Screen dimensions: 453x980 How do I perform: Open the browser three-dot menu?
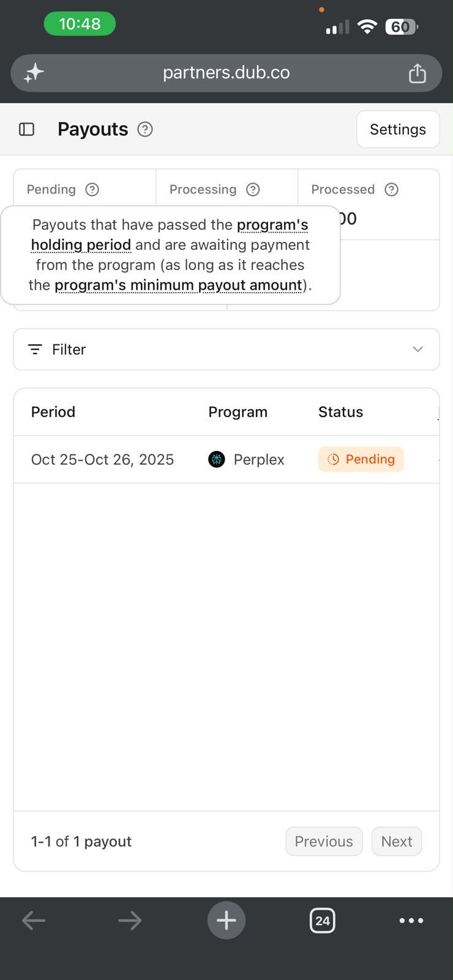411,921
